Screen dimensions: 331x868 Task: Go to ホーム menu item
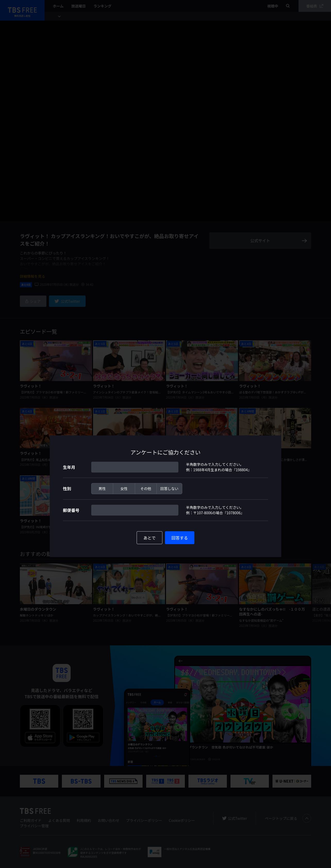pos(58,6)
